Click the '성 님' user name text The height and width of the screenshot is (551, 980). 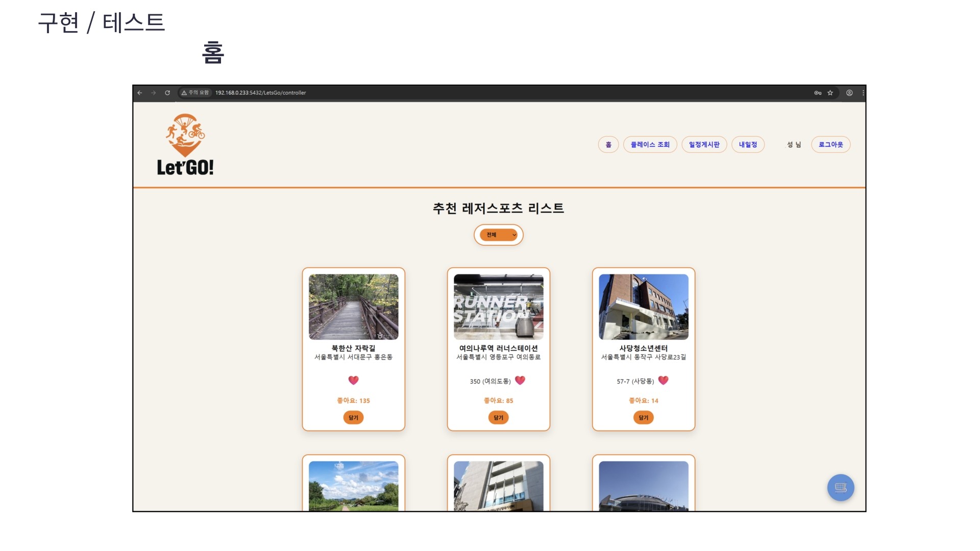[x=794, y=144]
